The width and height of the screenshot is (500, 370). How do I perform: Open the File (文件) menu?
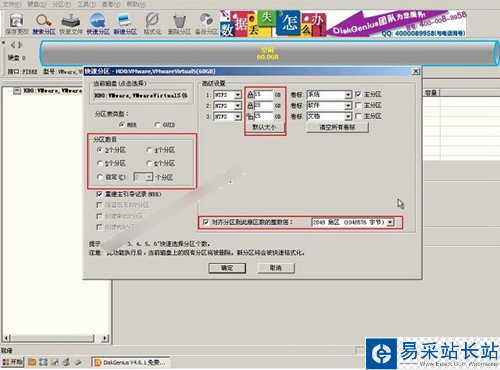pos(12,4)
